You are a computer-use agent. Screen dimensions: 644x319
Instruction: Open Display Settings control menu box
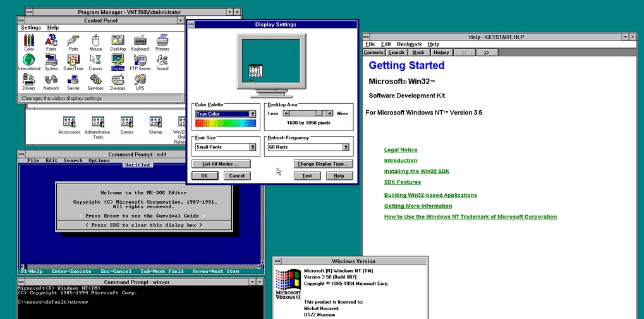tap(191, 24)
